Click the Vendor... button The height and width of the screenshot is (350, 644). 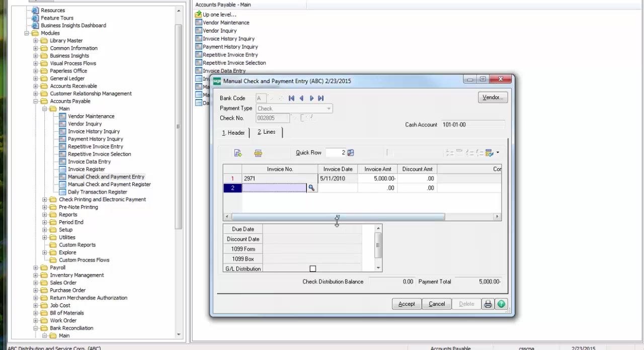coord(493,98)
